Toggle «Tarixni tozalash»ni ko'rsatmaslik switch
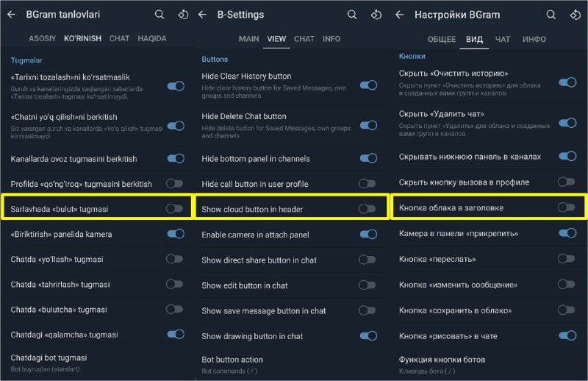The height and width of the screenshot is (381, 588). click(x=176, y=86)
